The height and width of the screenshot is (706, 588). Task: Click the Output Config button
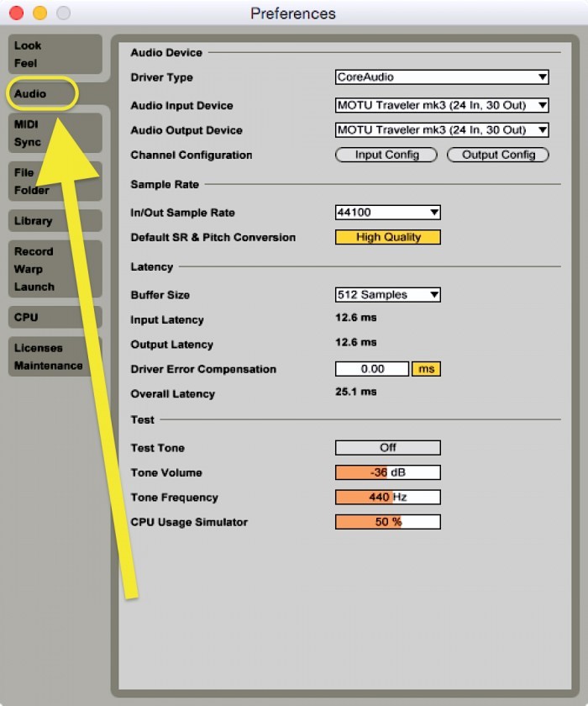(498, 155)
